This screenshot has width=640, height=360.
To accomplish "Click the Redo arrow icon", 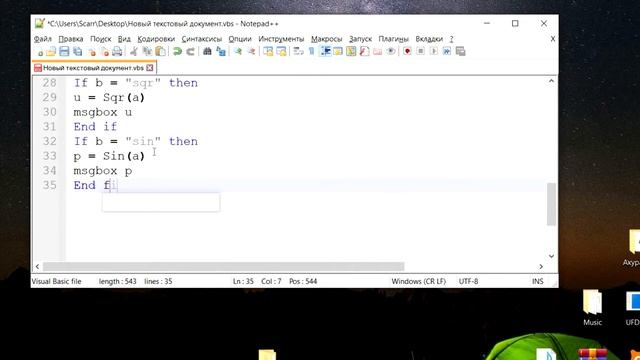I will click(x=190, y=51).
